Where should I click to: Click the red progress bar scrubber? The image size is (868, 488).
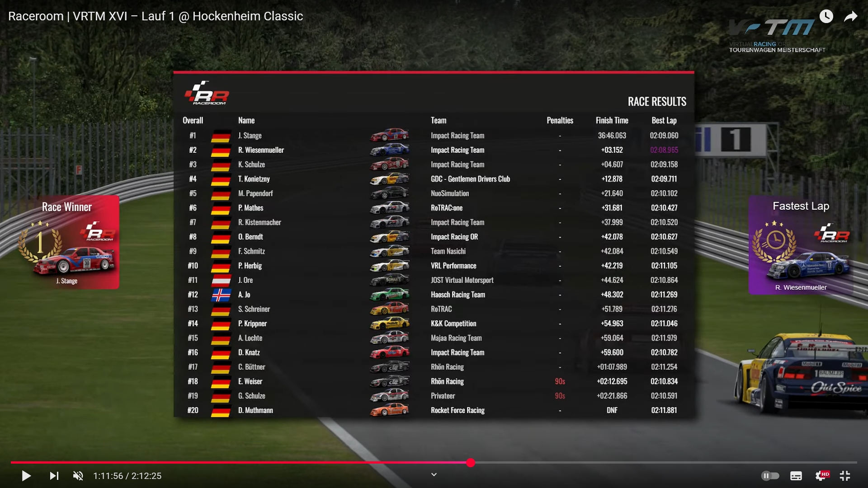[x=471, y=463]
